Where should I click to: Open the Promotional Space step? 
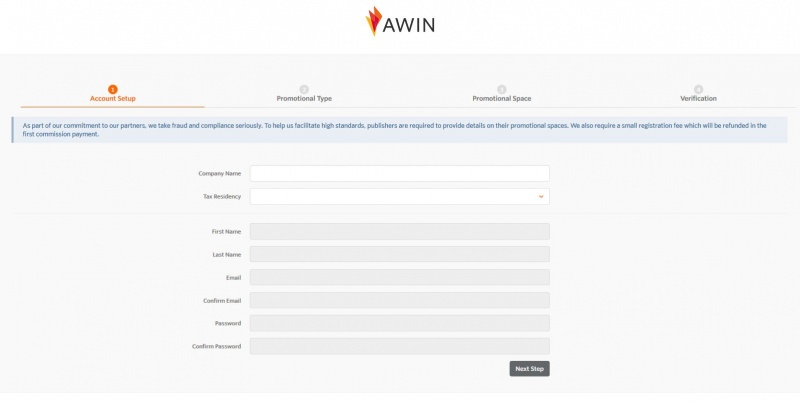point(501,99)
